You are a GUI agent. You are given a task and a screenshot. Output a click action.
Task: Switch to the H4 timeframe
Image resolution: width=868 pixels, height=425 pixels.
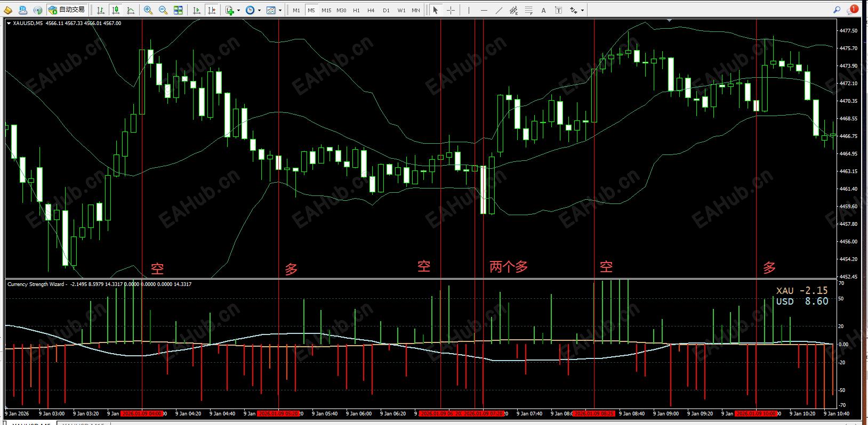click(371, 10)
